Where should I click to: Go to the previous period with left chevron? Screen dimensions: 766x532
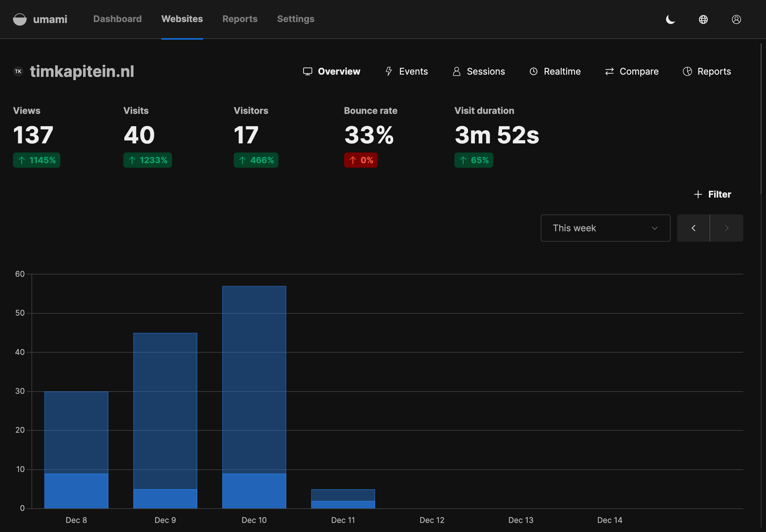693,228
